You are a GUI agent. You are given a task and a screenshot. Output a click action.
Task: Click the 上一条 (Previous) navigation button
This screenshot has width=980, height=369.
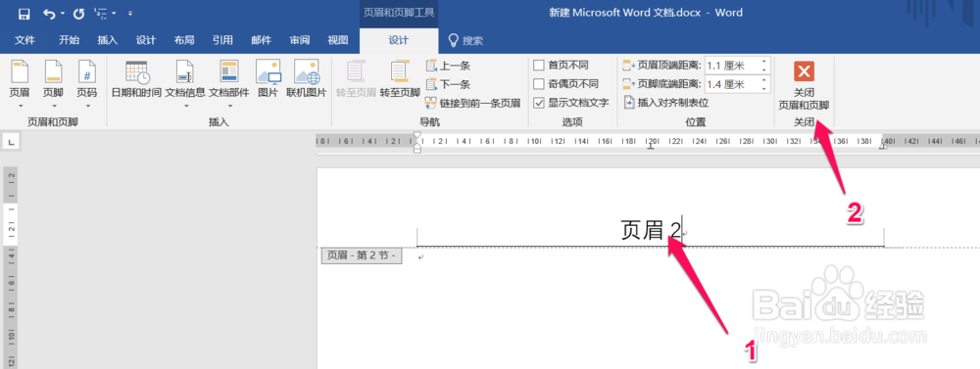(x=448, y=66)
